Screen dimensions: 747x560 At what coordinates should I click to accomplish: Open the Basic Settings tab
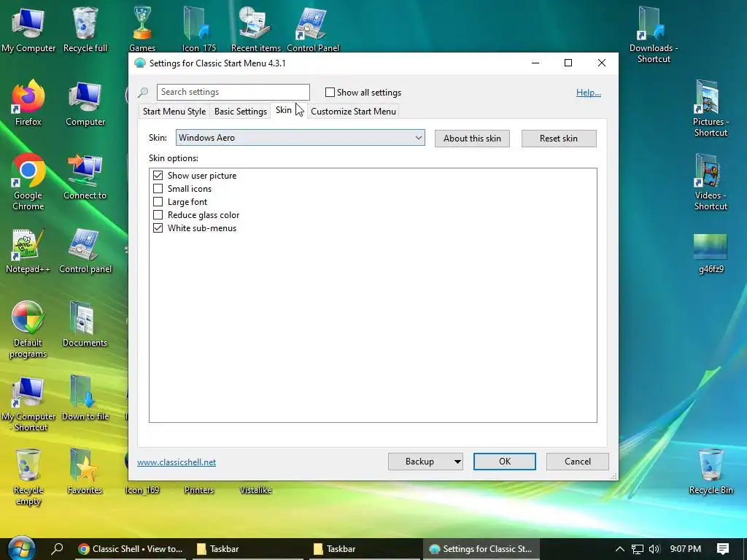(241, 112)
